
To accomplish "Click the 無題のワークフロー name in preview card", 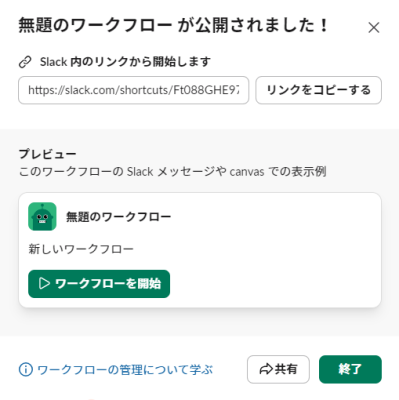I will pos(118,217).
